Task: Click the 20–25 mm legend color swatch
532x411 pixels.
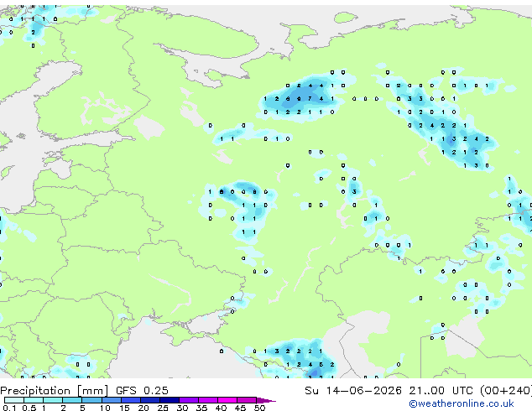Action: 149,400
